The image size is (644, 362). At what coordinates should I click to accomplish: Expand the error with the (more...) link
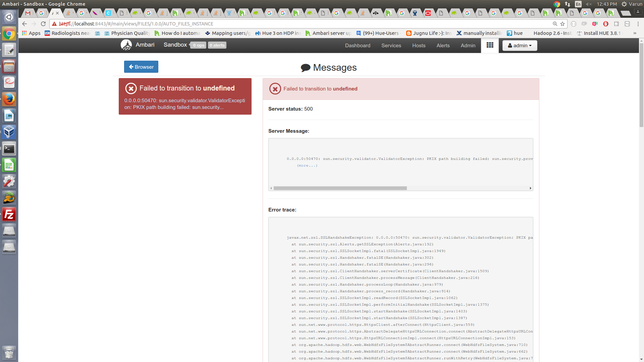[x=306, y=165]
